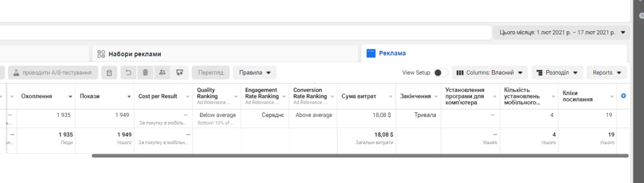Open the Reports dropdown menu

tap(606, 73)
